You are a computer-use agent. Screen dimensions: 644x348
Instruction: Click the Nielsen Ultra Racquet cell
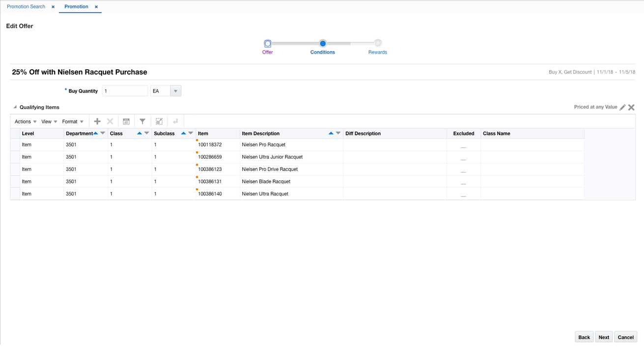coord(291,194)
